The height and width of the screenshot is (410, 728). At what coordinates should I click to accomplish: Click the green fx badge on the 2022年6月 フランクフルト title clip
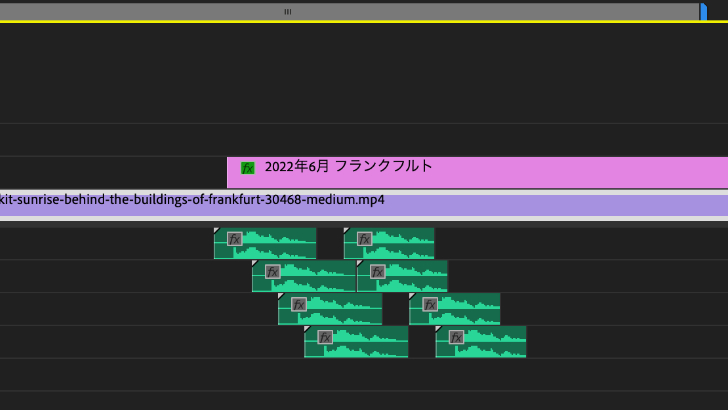coord(248,168)
